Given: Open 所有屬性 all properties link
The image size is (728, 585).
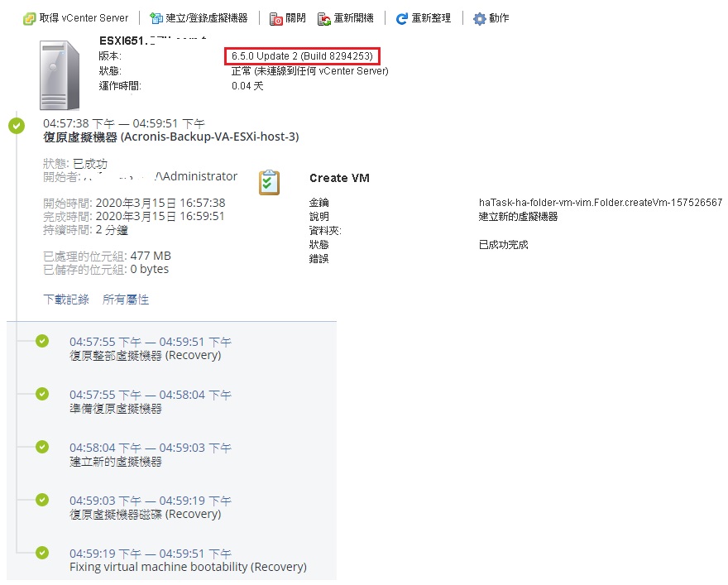Looking at the screenshot, I should [x=126, y=300].
